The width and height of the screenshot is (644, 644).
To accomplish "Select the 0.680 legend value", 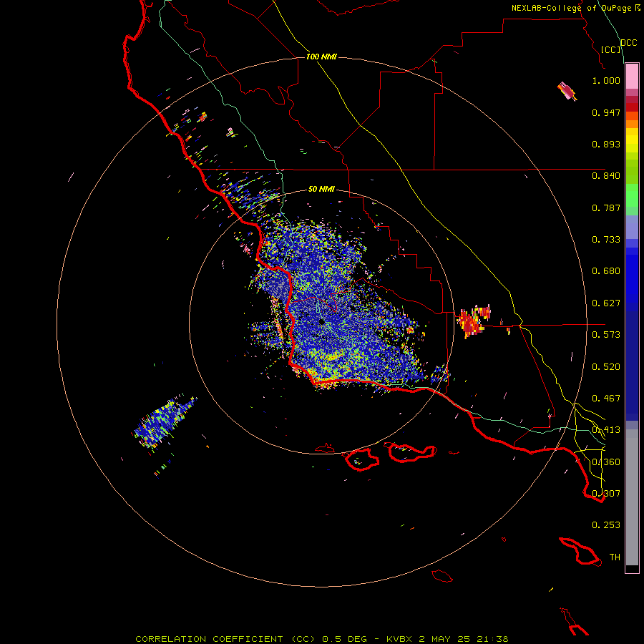I will [606, 271].
